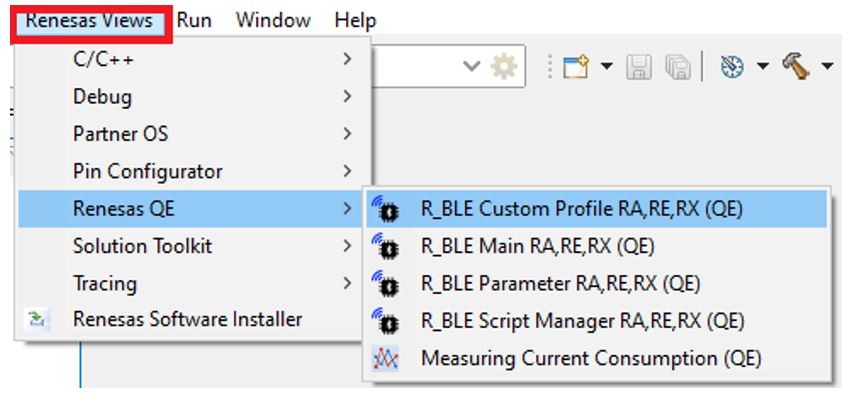The width and height of the screenshot is (859, 398).
Task: Click the R_BLE Main chip icon
Action: 386,246
